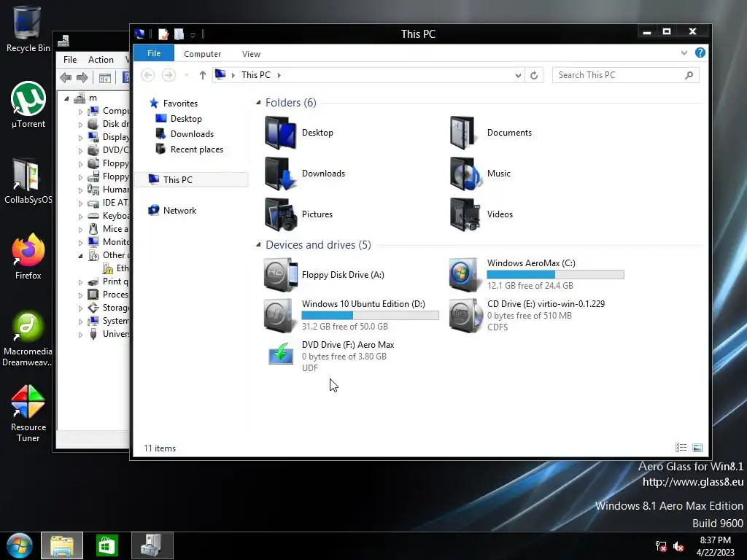Viewport: 747px width, 560px height.
Task: Click the clock and date in tray
Action: pyautogui.click(x=715, y=546)
